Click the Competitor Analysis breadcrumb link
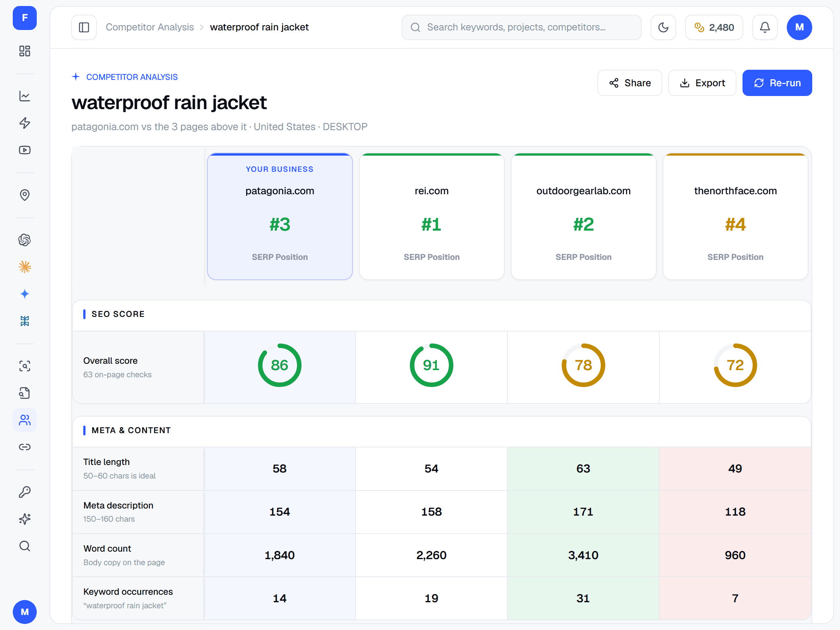840x630 pixels. (150, 27)
